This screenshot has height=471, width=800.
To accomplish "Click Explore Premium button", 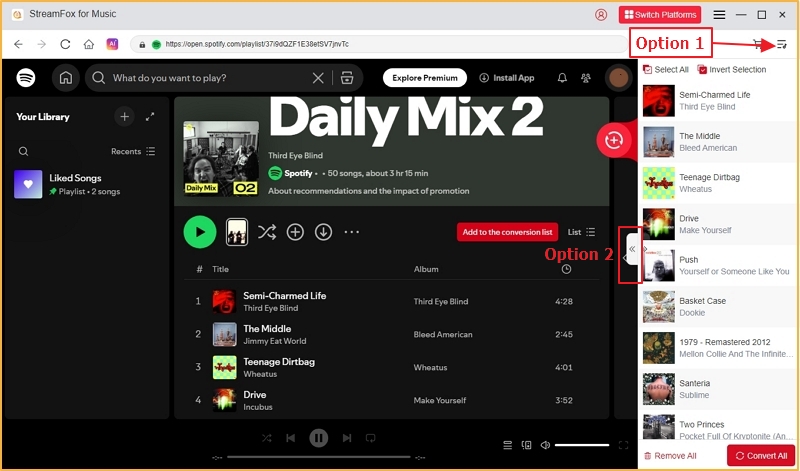I will coord(425,78).
